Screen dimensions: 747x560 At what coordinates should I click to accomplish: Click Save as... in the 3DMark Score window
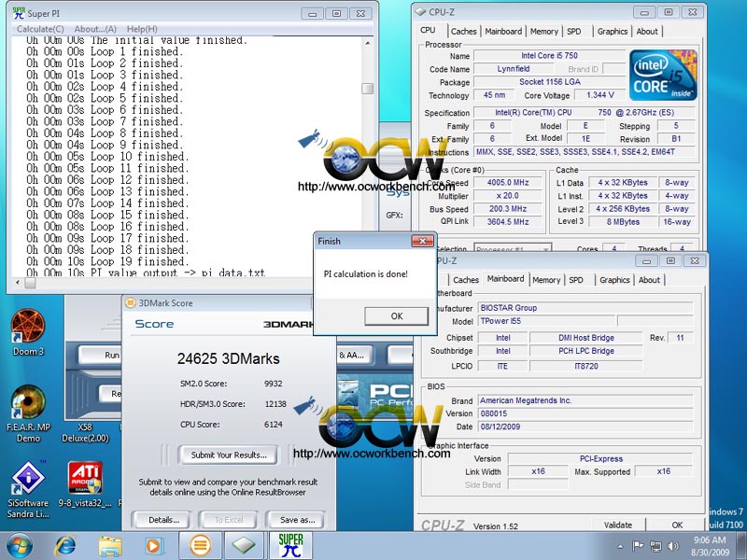[297, 520]
